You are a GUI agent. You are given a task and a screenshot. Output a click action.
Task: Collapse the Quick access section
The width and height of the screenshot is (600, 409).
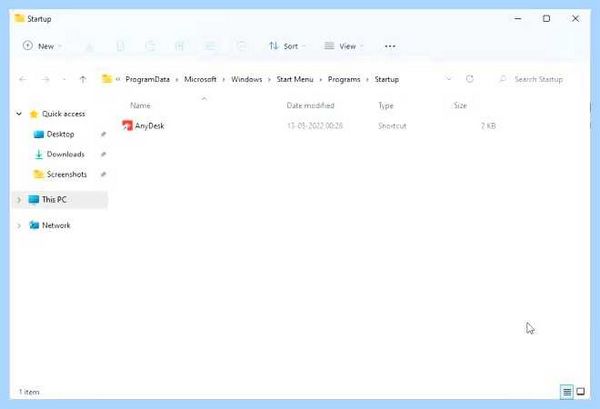(x=19, y=114)
